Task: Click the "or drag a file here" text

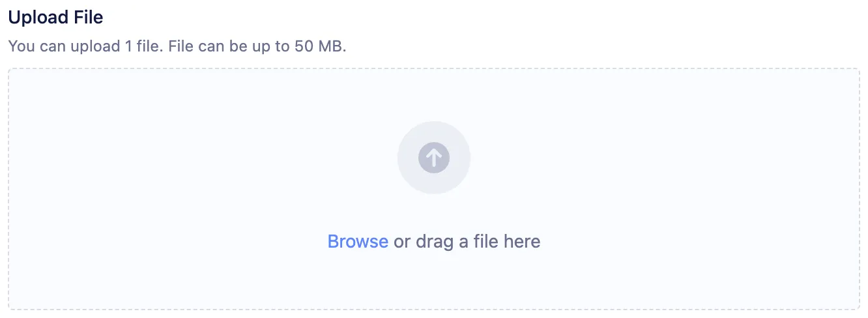Action: (x=467, y=242)
